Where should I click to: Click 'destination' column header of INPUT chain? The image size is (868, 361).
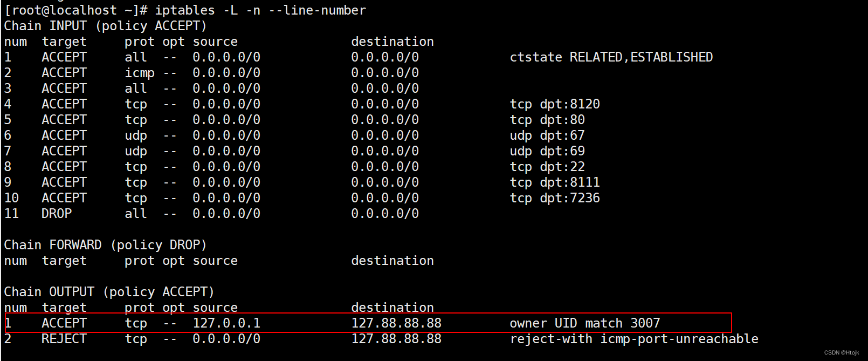coord(392,42)
